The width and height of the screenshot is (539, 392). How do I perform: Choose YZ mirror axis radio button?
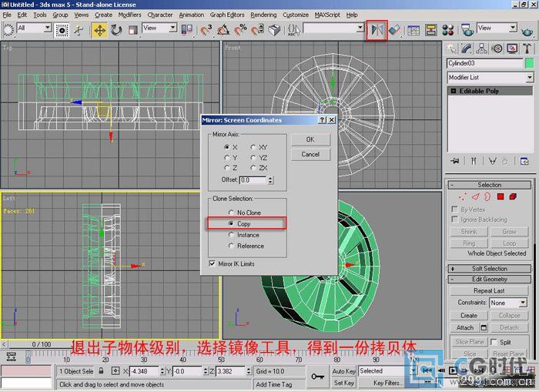tap(253, 157)
